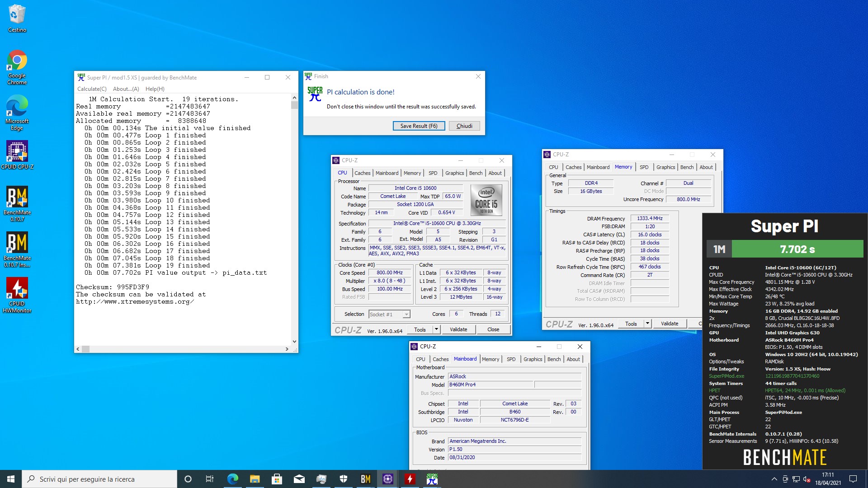The height and width of the screenshot is (488, 868).
Task: Click the Core Speed 800.00 MHz value
Action: pos(390,273)
